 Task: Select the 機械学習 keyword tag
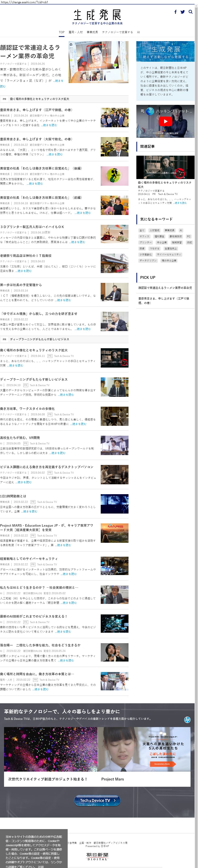pos(176,242)
